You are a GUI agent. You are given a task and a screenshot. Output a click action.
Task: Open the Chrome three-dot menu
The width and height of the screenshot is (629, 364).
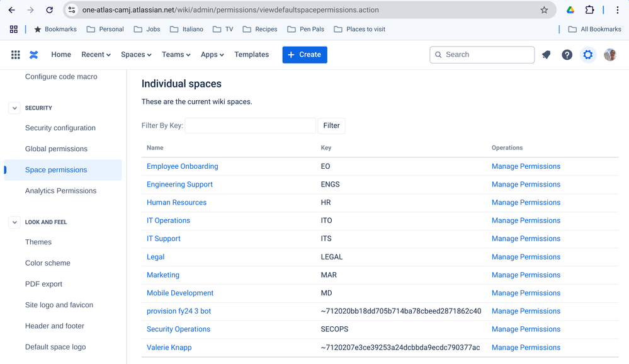(618, 10)
